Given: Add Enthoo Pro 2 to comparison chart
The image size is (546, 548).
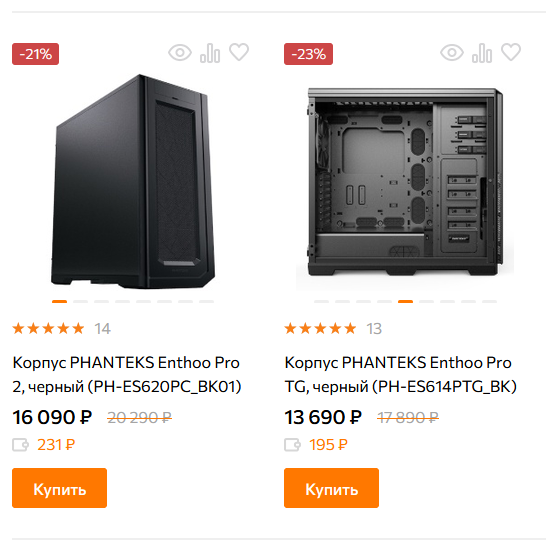Looking at the screenshot, I should 210,53.
